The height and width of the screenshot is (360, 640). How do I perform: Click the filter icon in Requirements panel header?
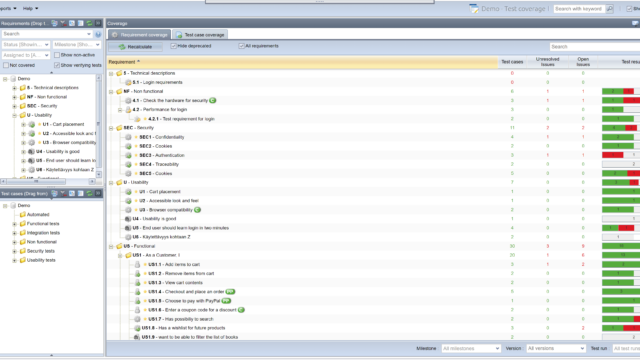[63, 23]
